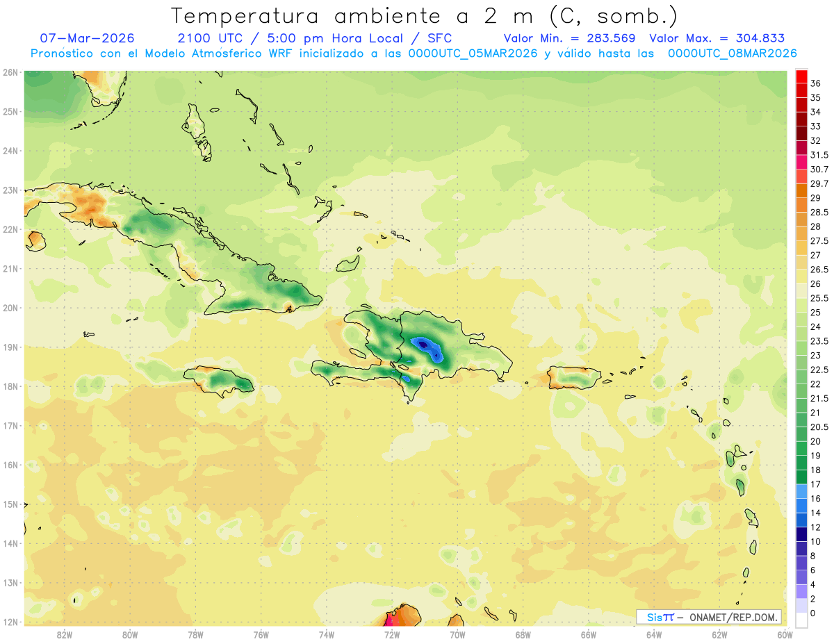The image size is (834, 644).
Task: Click the legend value 21.5
Action: (x=819, y=398)
